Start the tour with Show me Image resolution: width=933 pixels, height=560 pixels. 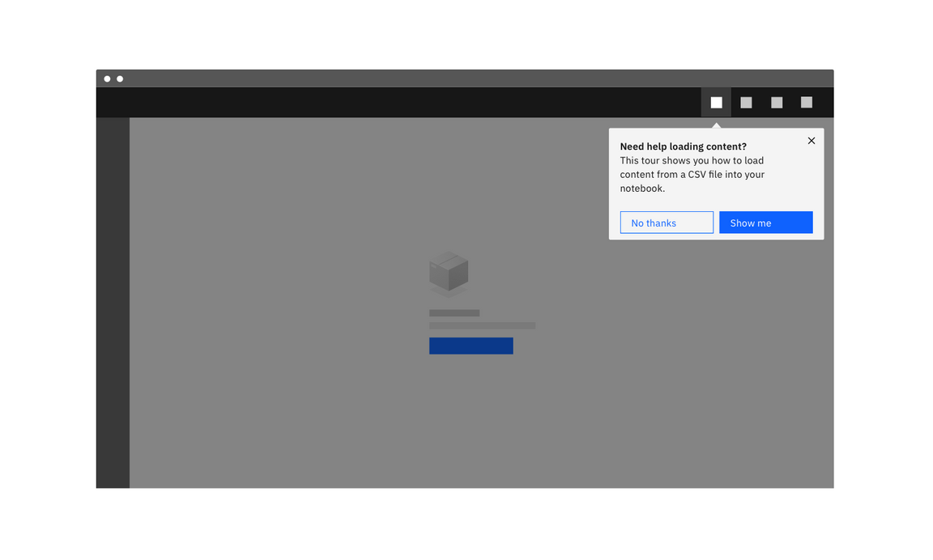click(x=766, y=223)
